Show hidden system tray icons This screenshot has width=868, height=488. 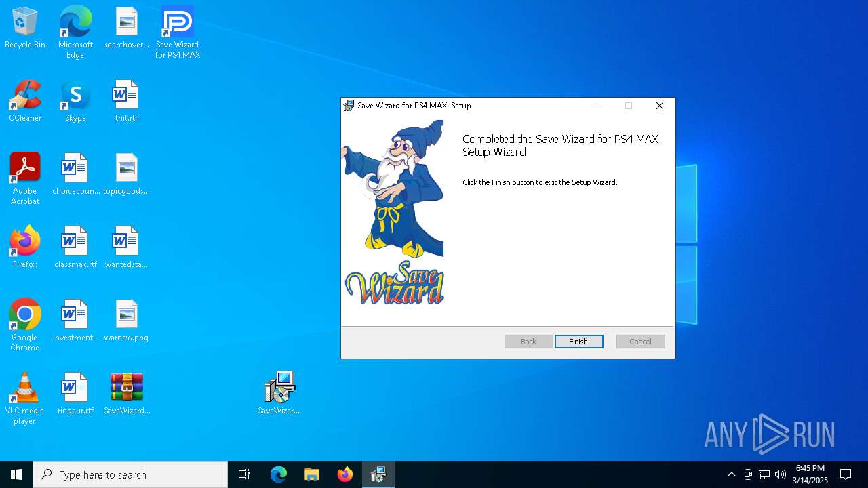point(731,474)
